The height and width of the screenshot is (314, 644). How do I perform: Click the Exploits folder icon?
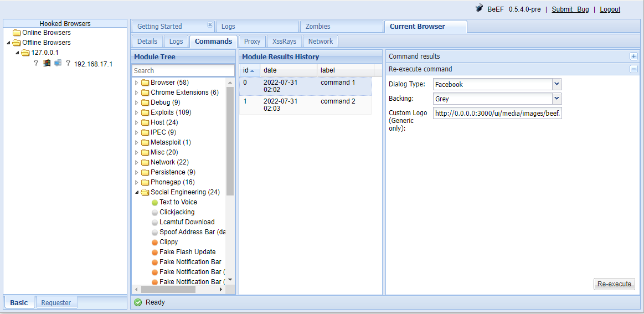tap(145, 112)
